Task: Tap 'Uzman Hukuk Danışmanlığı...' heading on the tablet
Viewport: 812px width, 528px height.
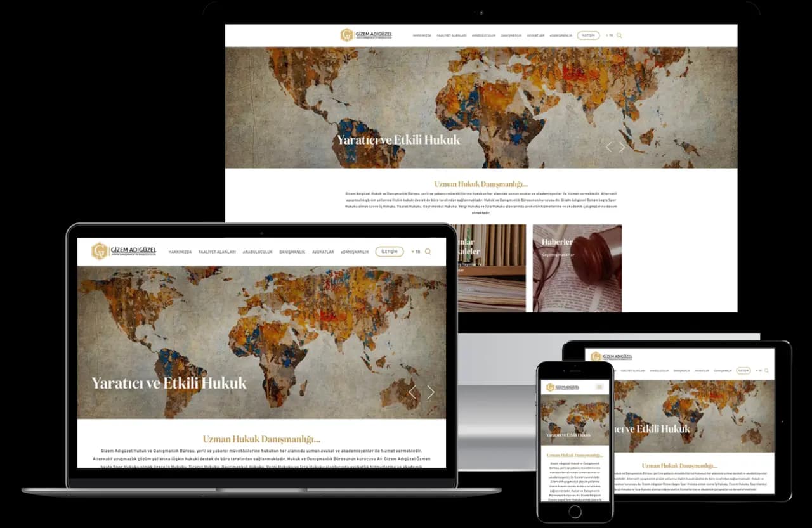Action: coord(679,466)
